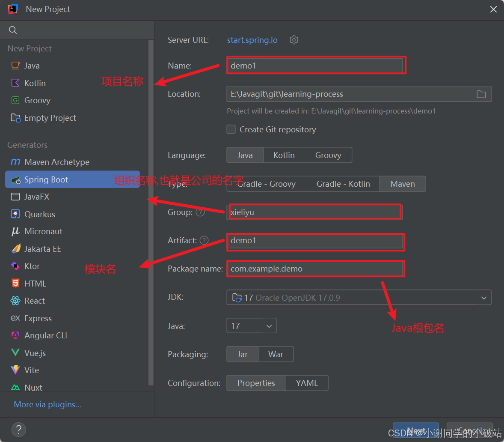Choose Gradle - Kotlin build type
The width and height of the screenshot is (504, 442).
(343, 184)
